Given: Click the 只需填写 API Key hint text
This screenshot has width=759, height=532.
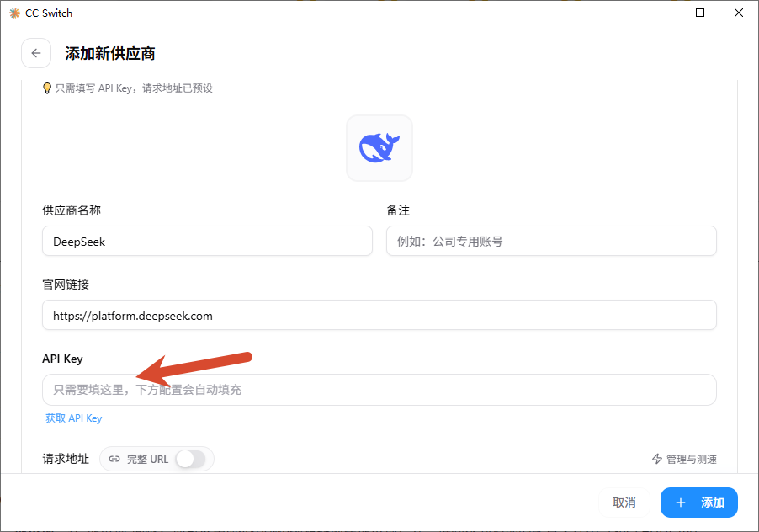Looking at the screenshot, I should (134, 88).
